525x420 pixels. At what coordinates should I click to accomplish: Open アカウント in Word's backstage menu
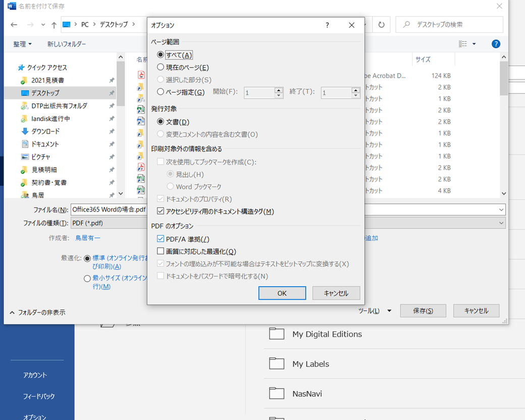click(35, 375)
